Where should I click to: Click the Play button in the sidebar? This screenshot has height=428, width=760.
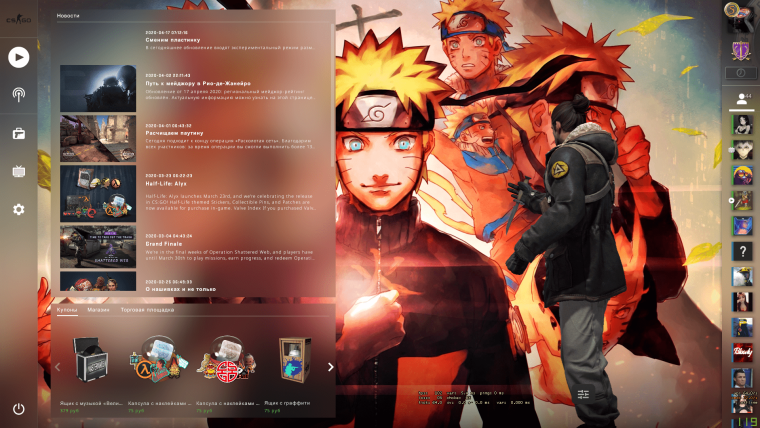coord(18,57)
